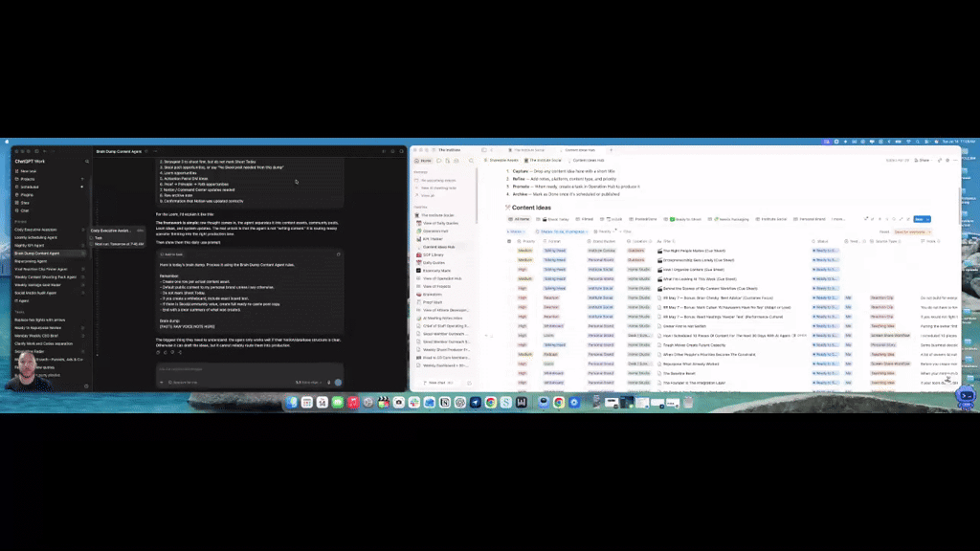Click thumbs up on ChatGPT response
Screen dimensions: 980x551
click(166, 352)
